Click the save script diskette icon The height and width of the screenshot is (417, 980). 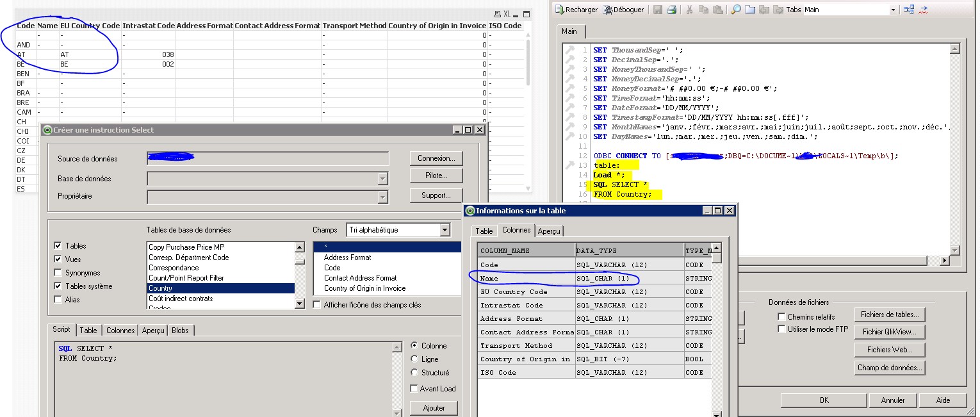657,10
